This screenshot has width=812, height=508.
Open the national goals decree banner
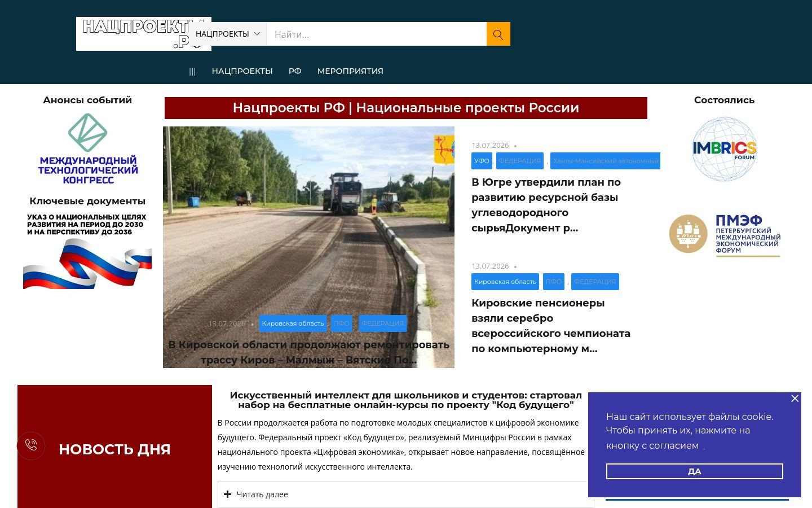point(87,251)
